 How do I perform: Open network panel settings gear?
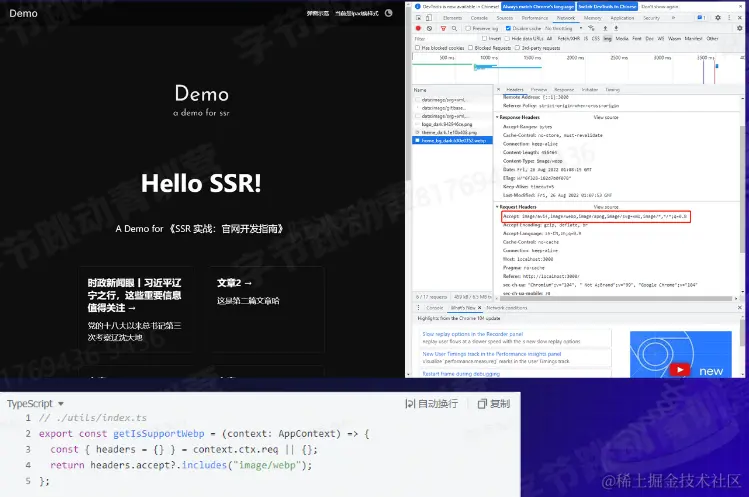[739, 28]
